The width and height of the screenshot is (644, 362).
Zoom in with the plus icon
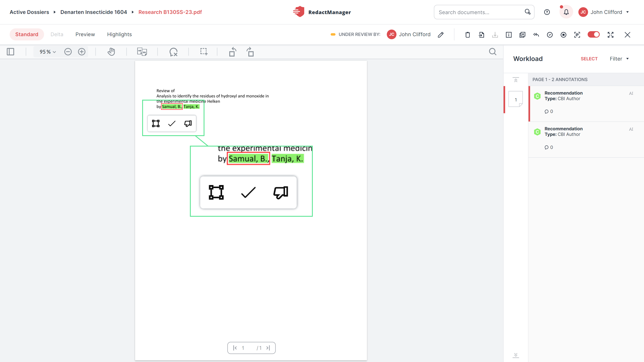click(82, 52)
